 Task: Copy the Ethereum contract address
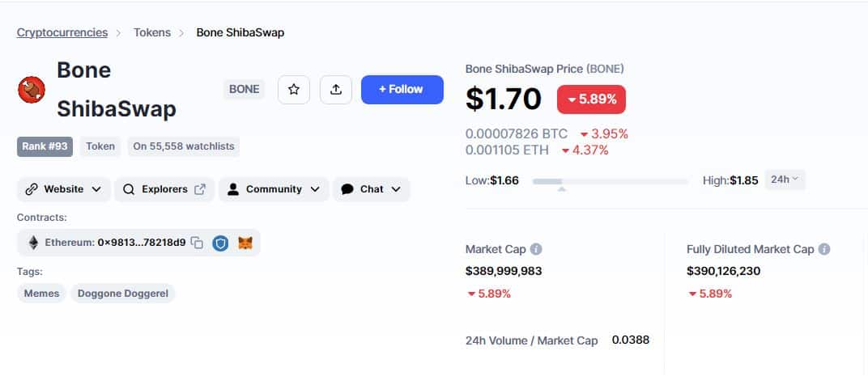[x=197, y=243]
